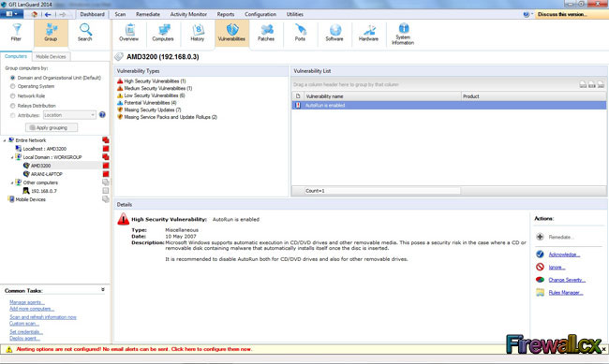
Task: Click the forward navigation arrow
Action: (63, 14)
